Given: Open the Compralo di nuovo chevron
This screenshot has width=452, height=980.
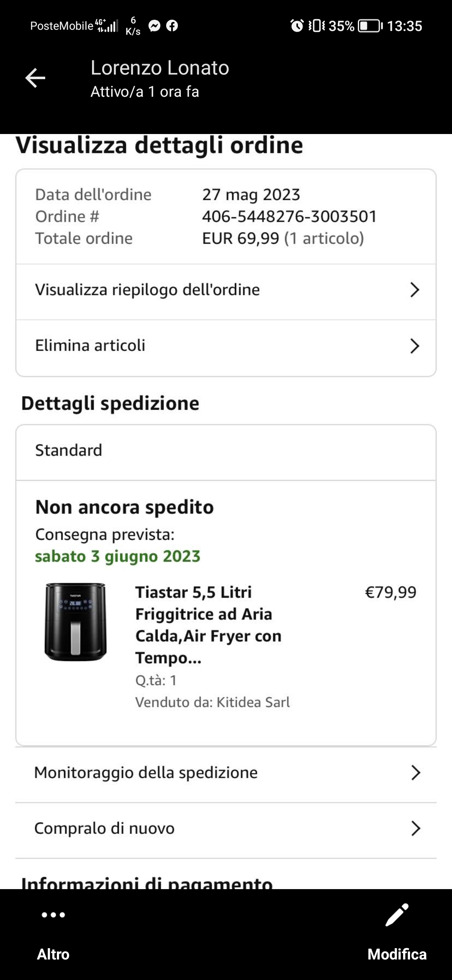Looking at the screenshot, I should (415, 828).
